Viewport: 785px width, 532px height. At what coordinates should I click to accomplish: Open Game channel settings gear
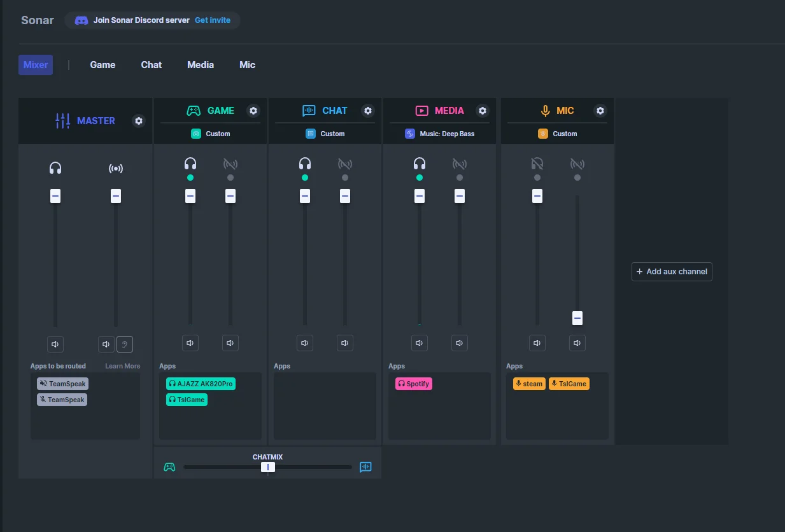click(x=253, y=111)
